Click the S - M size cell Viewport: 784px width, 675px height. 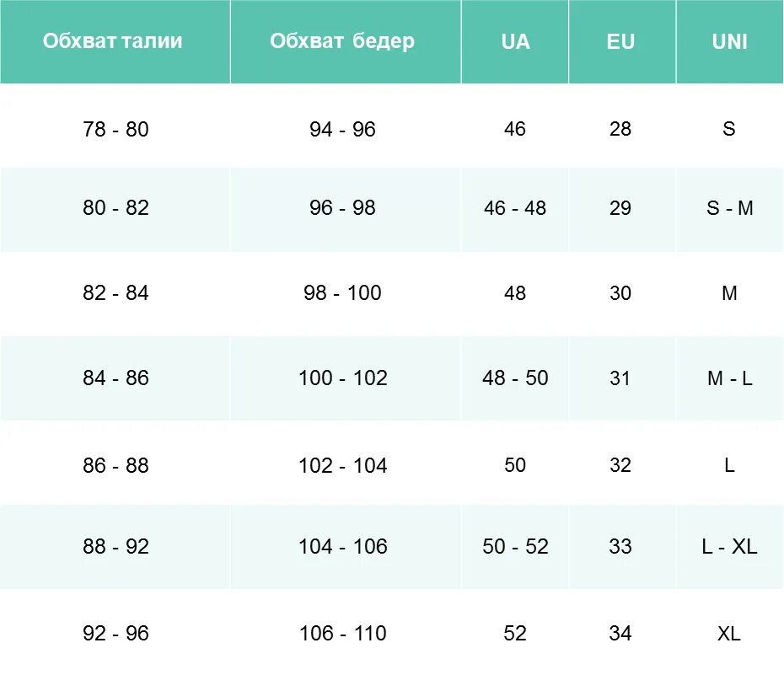(729, 208)
